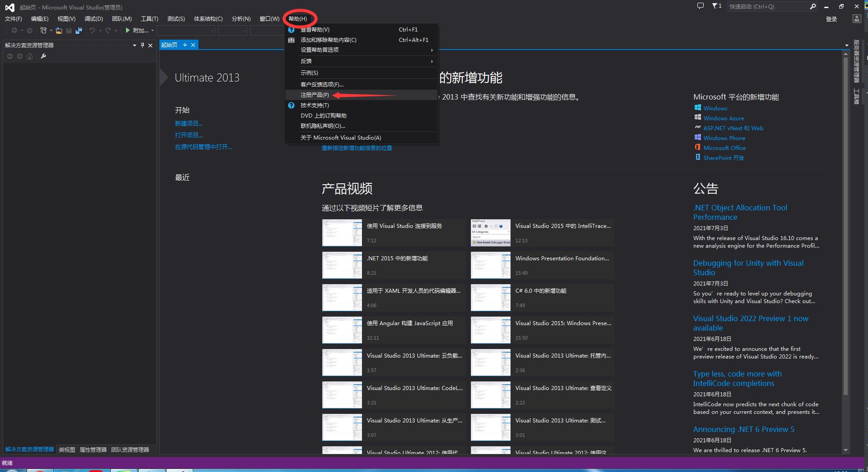Expand the undo history dropdown arrow
The height and width of the screenshot is (472, 868).
tap(100, 31)
